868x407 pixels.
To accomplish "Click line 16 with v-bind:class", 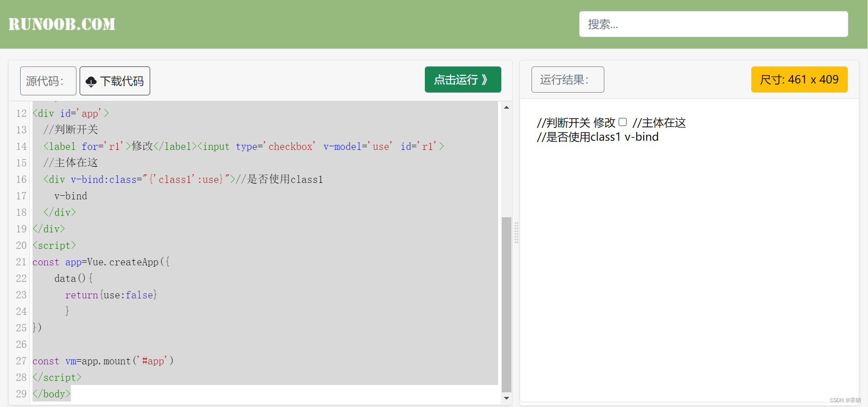I will click(183, 179).
